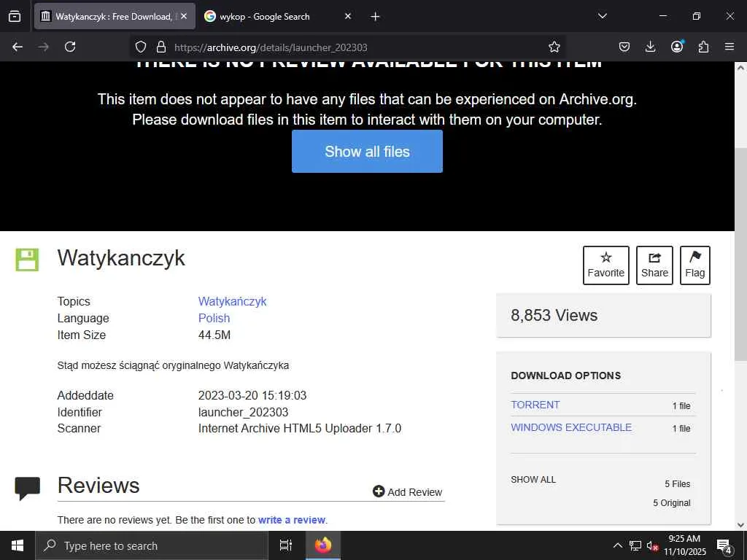Bookmark this page with the star
The width and height of the screenshot is (747, 560).
[554, 47]
